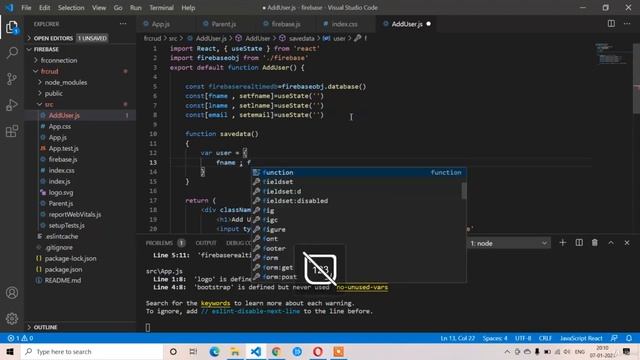Close the terminal panel

coord(627,243)
